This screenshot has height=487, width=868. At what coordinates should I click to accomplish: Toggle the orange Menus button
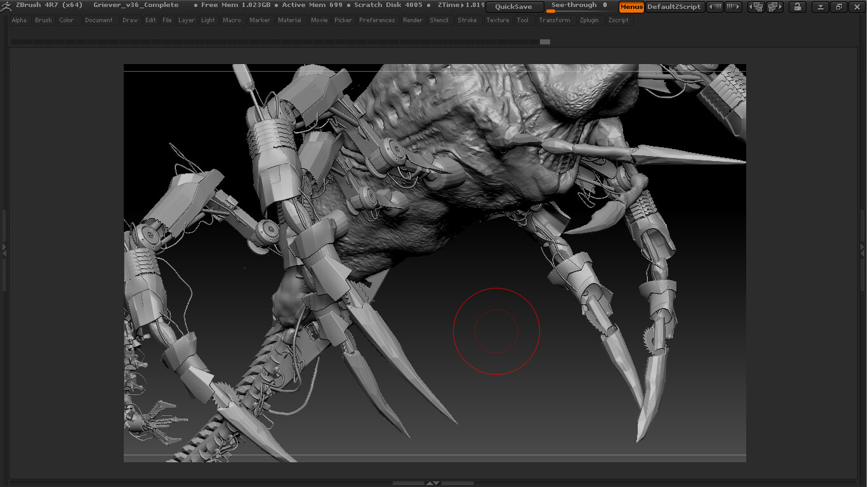click(631, 7)
